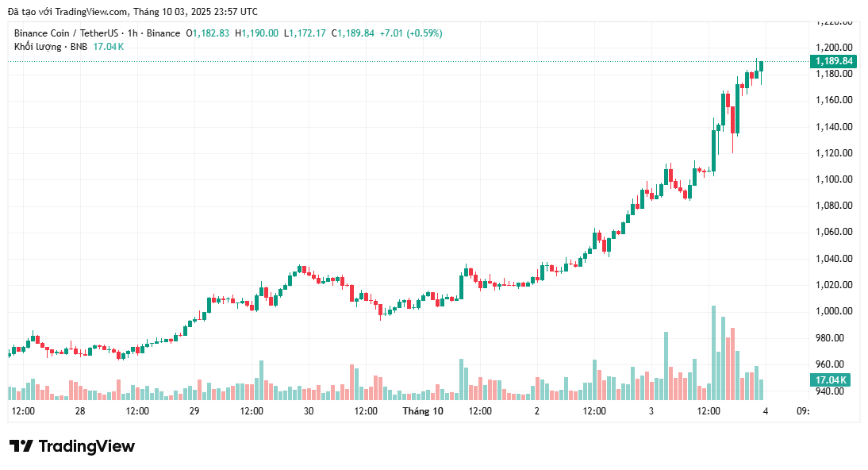Click the Khối lượng BNB volume indicator label

(x=51, y=47)
